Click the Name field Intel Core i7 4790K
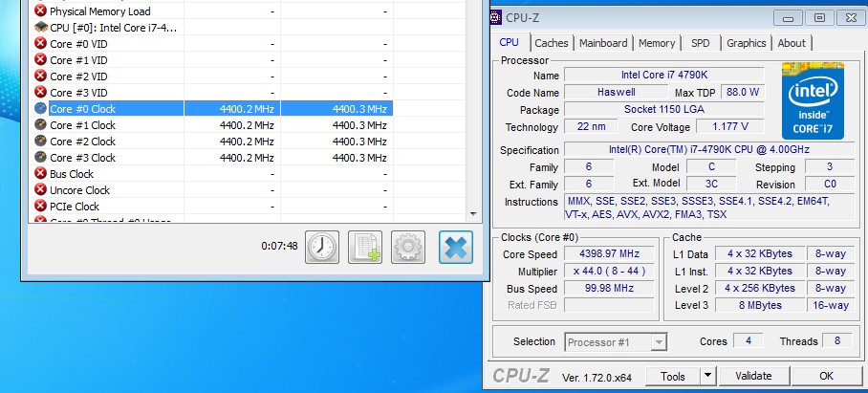The image size is (868, 393). 663,76
